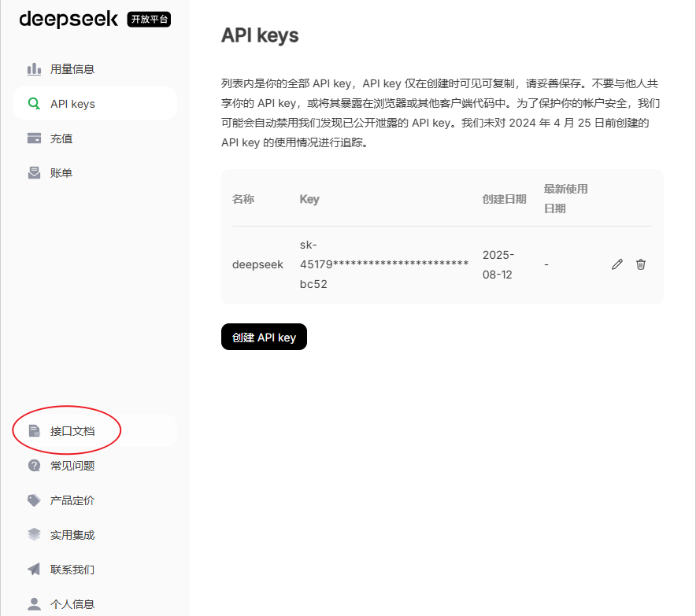Edit the deepseek key with the pencil icon

tap(617, 264)
